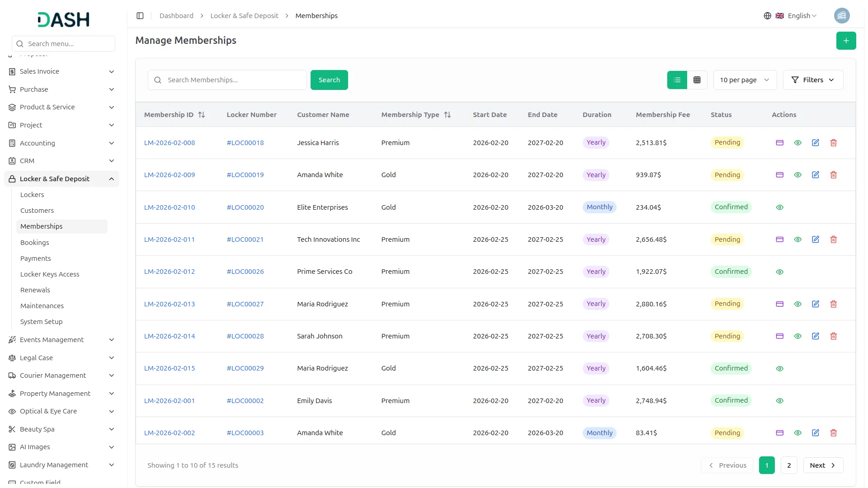This screenshot has width=868, height=488.
Task: Collapse the Locker & Safe Deposit menu
Action: pos(61,178)
